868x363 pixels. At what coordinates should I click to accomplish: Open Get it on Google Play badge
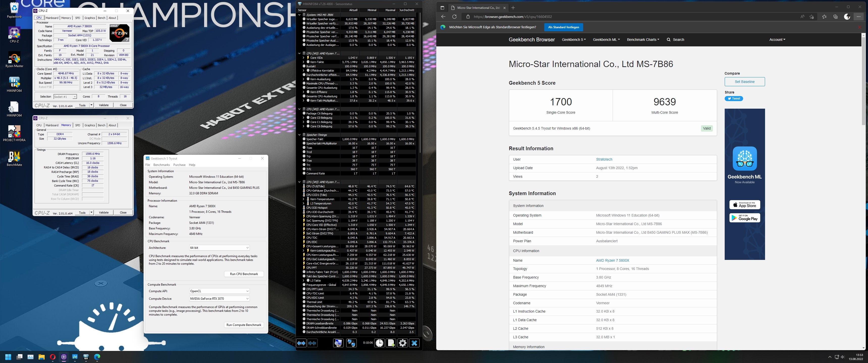[744, 218]
